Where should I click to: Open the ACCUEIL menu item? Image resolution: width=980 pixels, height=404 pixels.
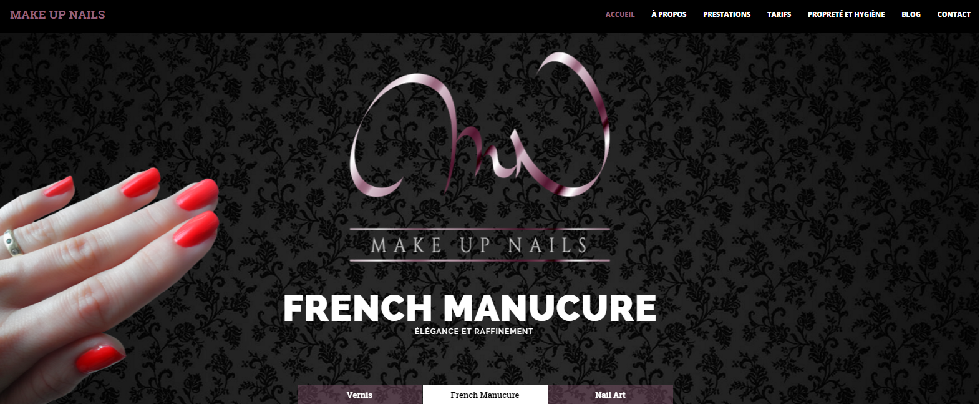620,14
